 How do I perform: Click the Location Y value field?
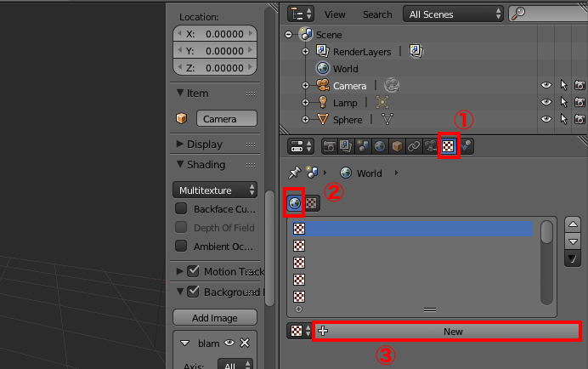coord(215,51)
